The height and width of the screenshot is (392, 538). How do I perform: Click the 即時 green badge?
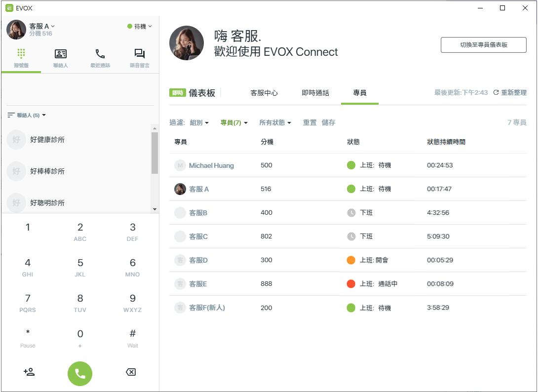pyautogui.click(x=177, y=93)
